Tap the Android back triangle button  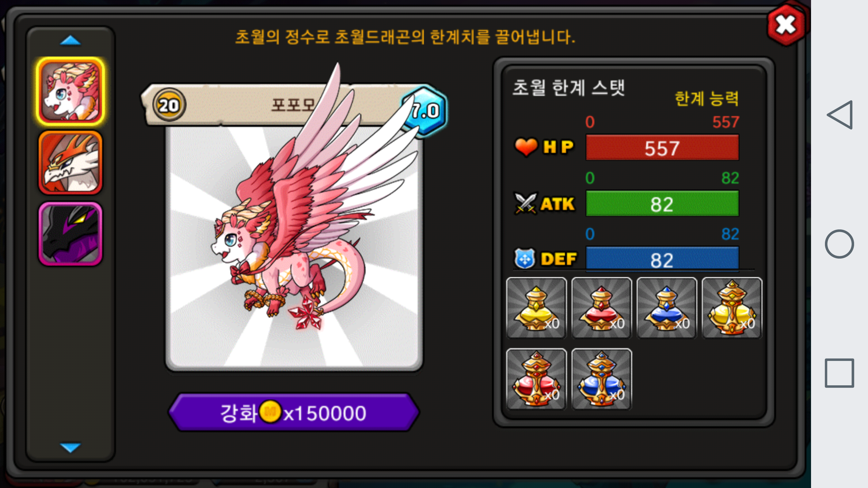click(840, 115)
